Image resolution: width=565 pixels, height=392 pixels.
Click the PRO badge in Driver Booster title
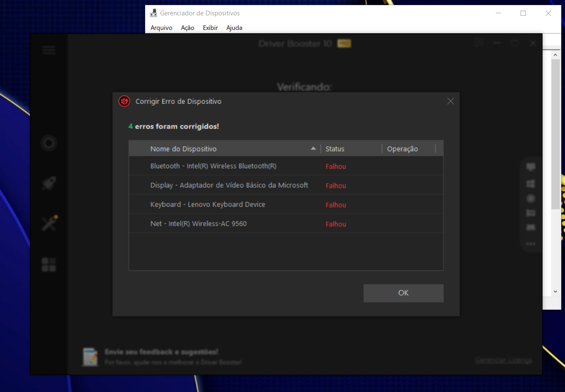(x=344, y=43)
